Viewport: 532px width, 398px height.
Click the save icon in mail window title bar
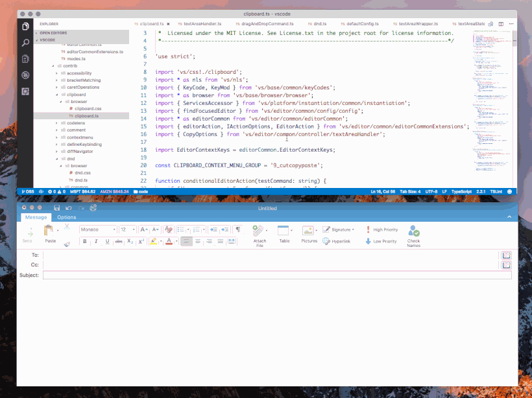tap(56, 208)
